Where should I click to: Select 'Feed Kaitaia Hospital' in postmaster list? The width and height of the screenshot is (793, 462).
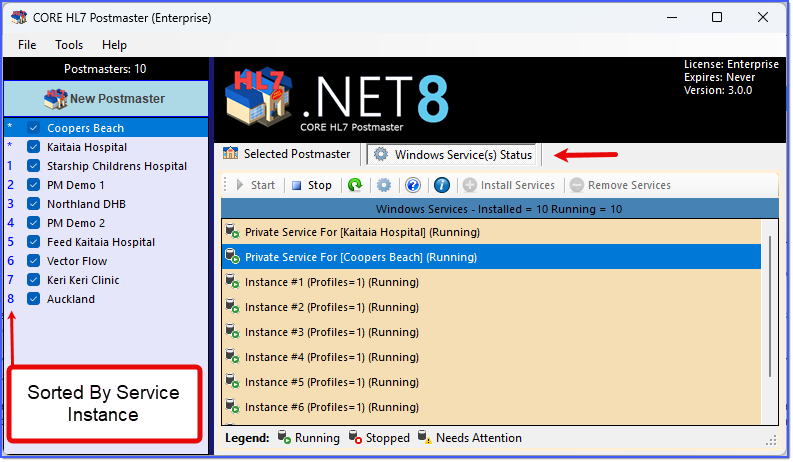[x=101, y=242]
